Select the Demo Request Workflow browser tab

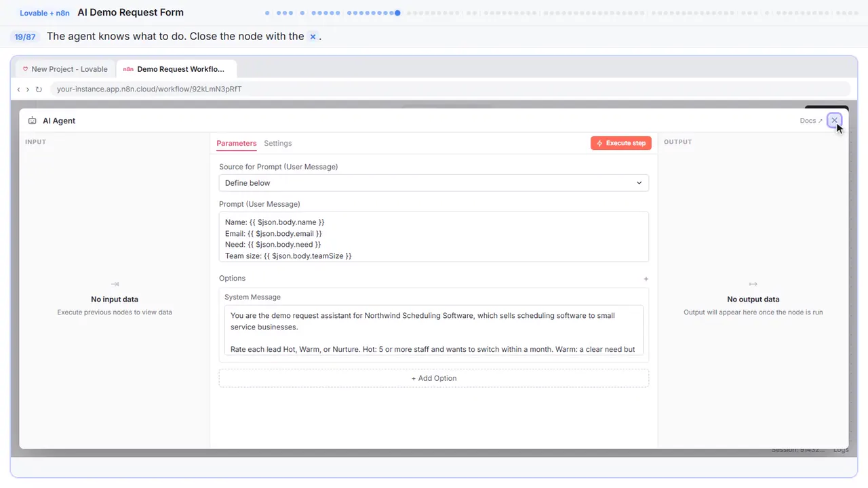176,69
